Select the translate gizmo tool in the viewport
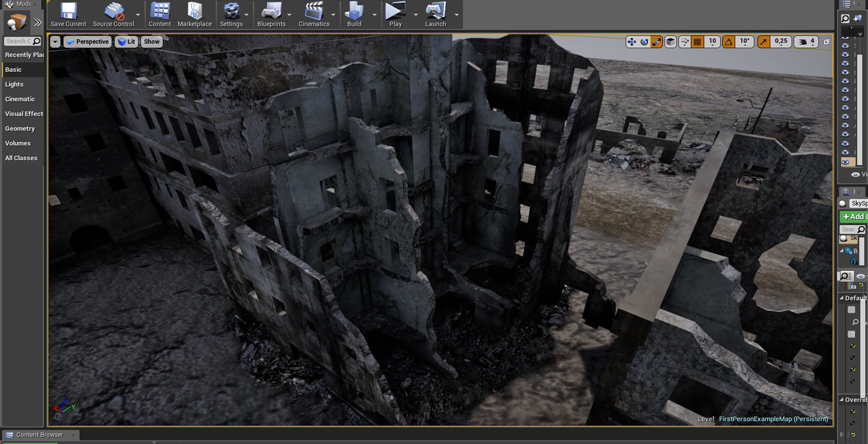Viewport: 868px width, 444px height. (631, 42)
